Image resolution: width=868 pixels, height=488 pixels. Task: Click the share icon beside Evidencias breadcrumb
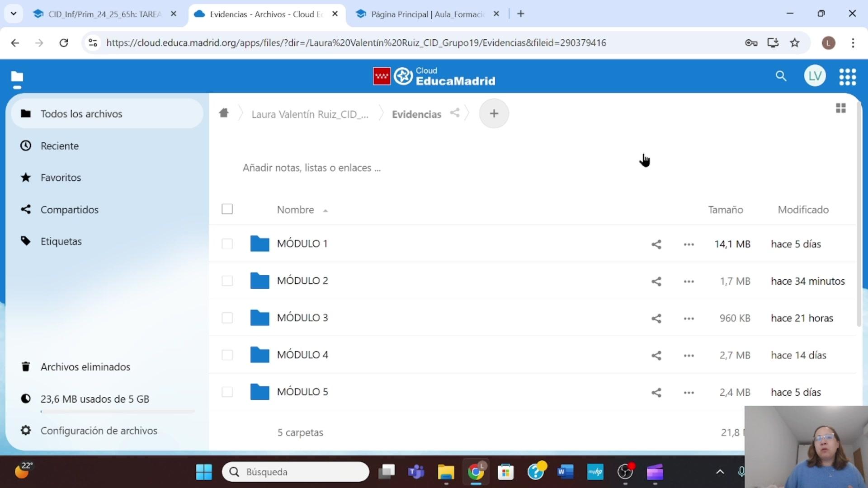pos(455,113)
